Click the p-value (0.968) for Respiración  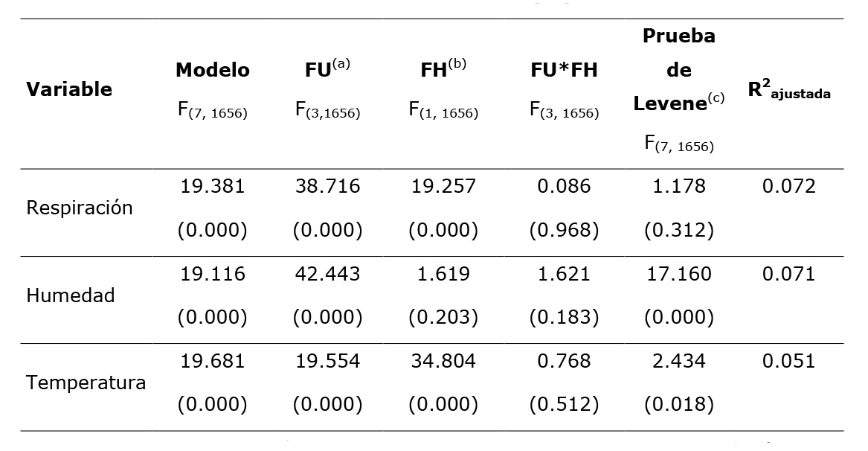coord(564,231)
